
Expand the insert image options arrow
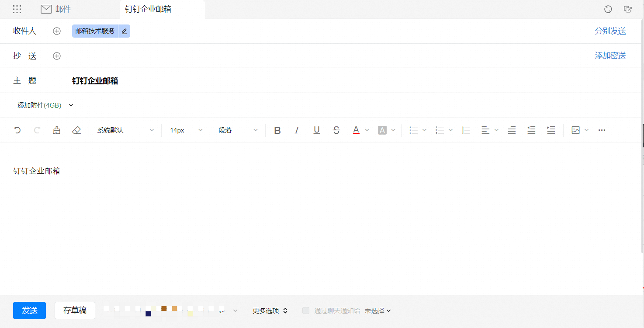586,130
